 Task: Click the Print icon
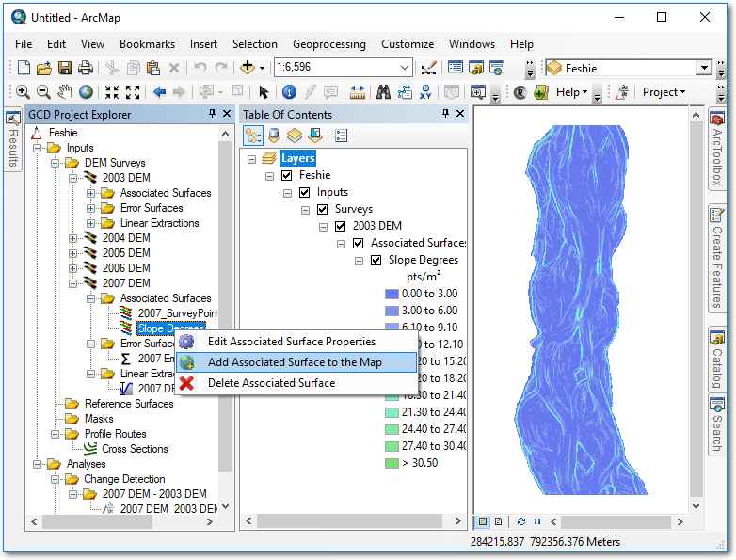click(86, 68)
